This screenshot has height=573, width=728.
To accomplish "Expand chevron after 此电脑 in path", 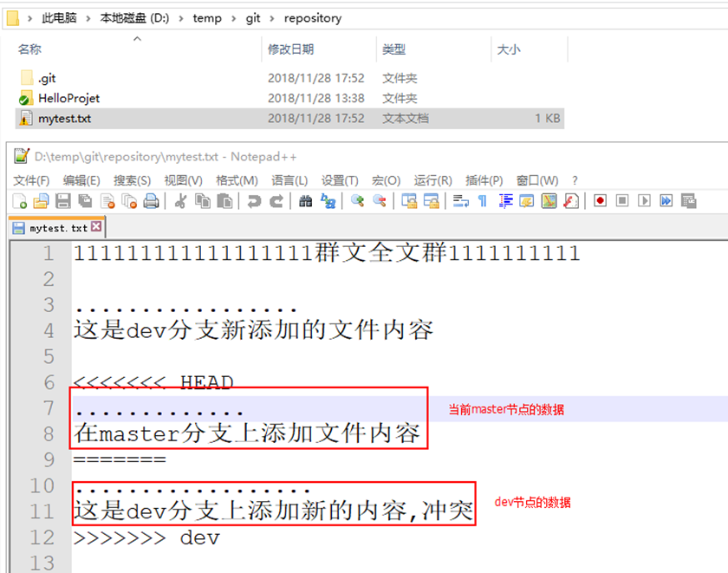I will 88,18.
